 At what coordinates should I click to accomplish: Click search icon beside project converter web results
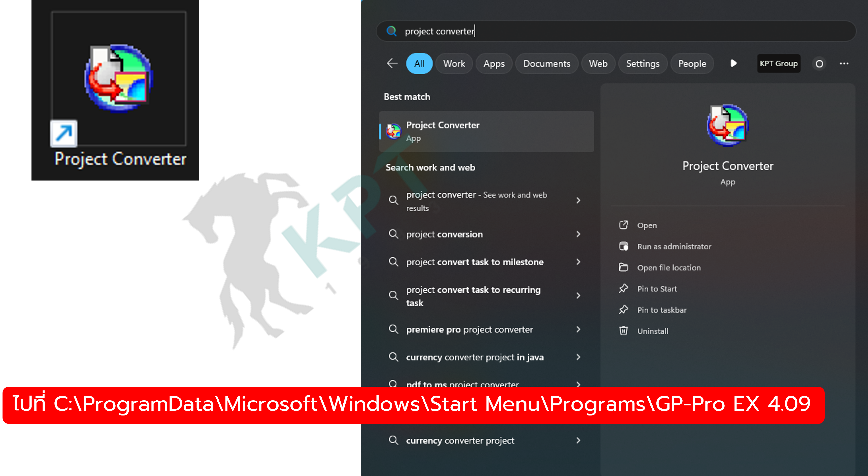(x=393, y=200)
